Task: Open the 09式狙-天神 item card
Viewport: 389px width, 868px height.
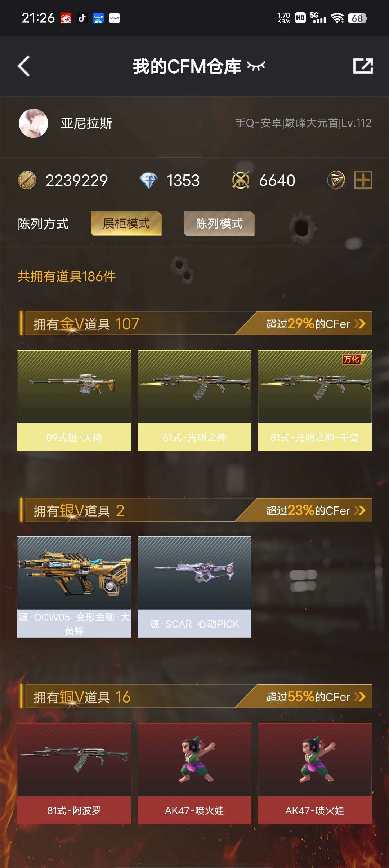Action: (x=74, y=400)
